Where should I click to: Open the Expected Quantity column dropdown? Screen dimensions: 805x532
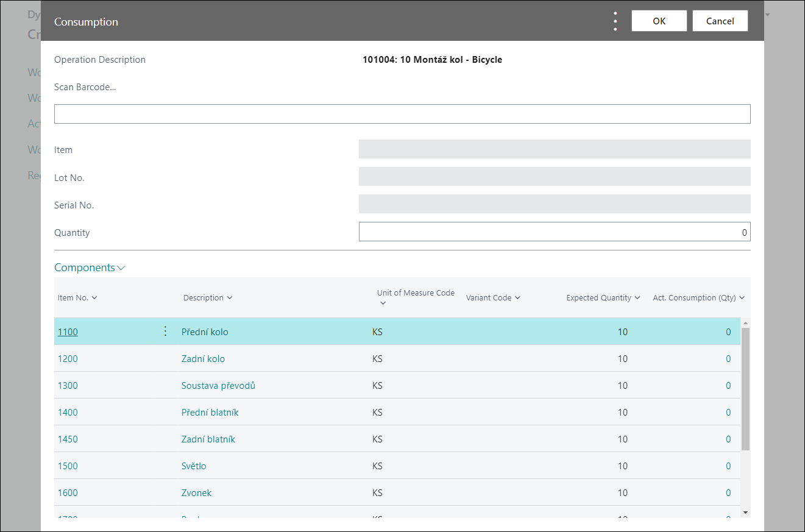(636, 297)
